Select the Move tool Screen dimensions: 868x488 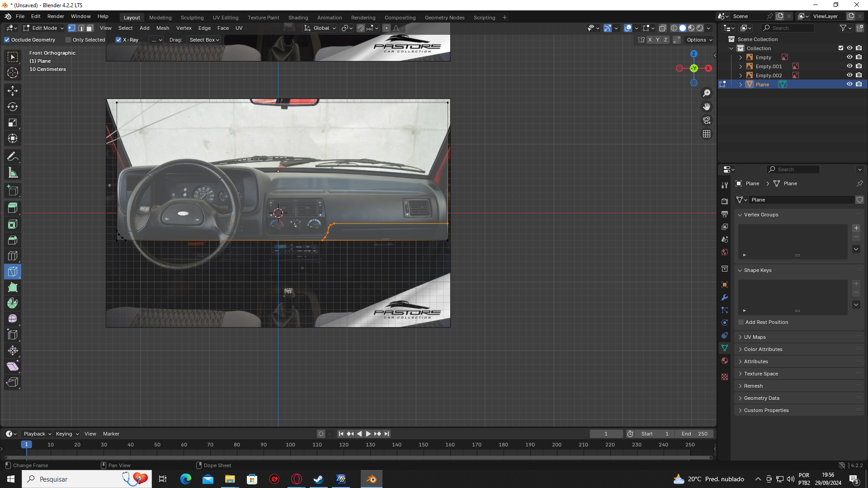(x=13, y=91)
